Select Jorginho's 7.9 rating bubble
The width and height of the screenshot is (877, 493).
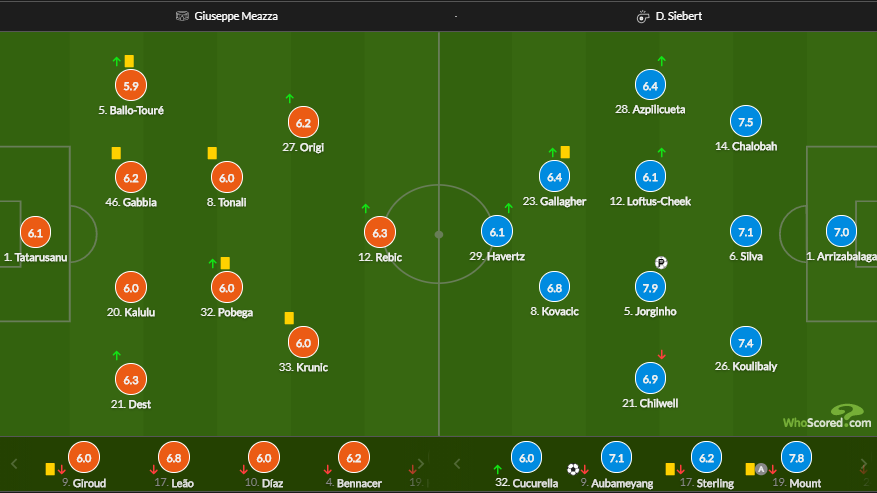point(650,288)
